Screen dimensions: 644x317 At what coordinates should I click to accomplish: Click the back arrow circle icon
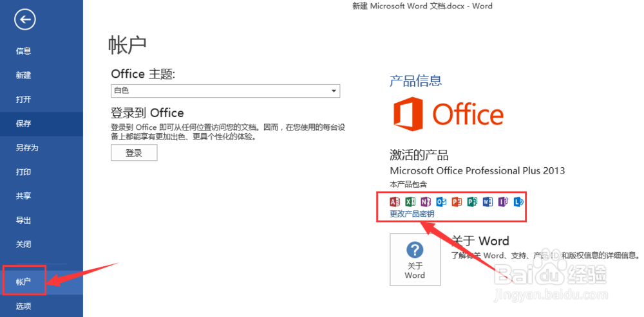pos(25,19)
